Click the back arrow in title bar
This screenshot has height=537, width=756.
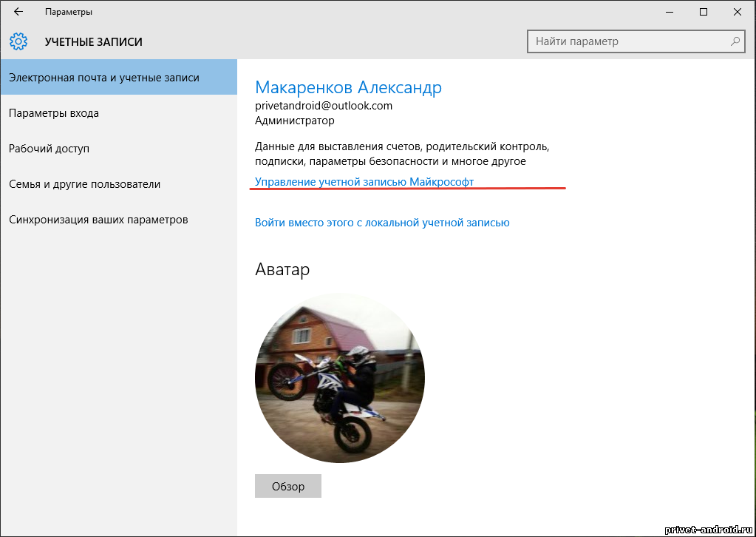coord(18,12)
